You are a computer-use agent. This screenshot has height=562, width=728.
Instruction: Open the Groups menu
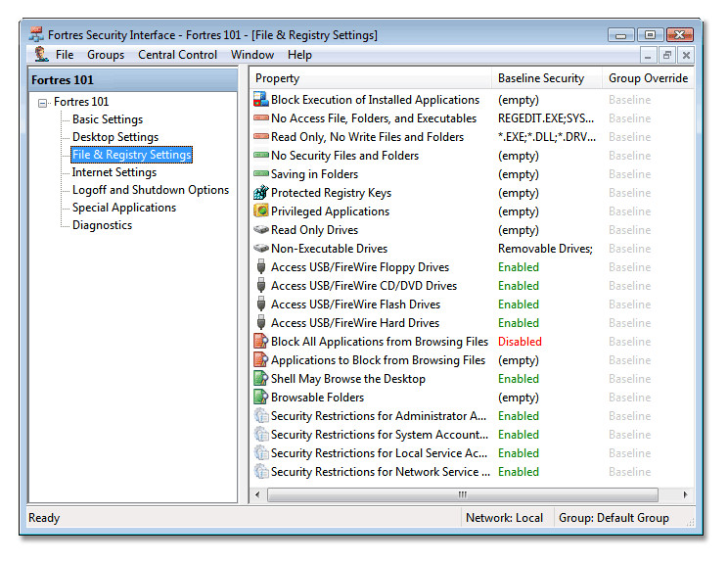(x=106, y=55)
